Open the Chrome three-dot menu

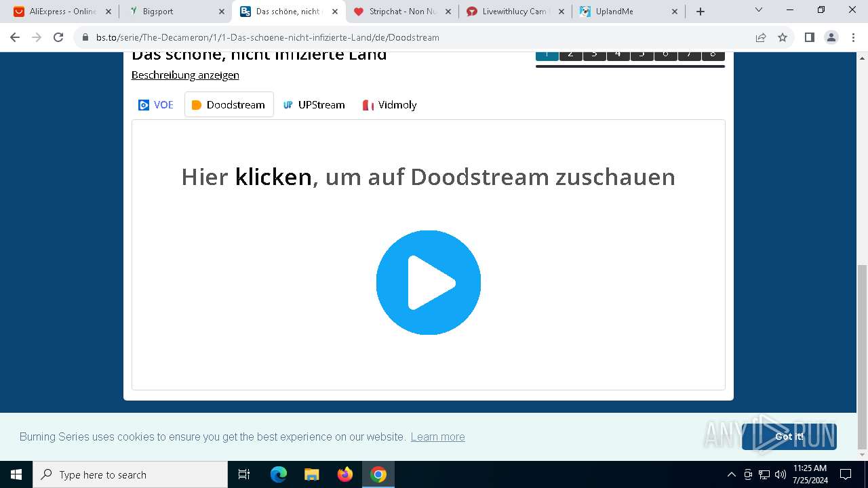click(x=852, y=37)
